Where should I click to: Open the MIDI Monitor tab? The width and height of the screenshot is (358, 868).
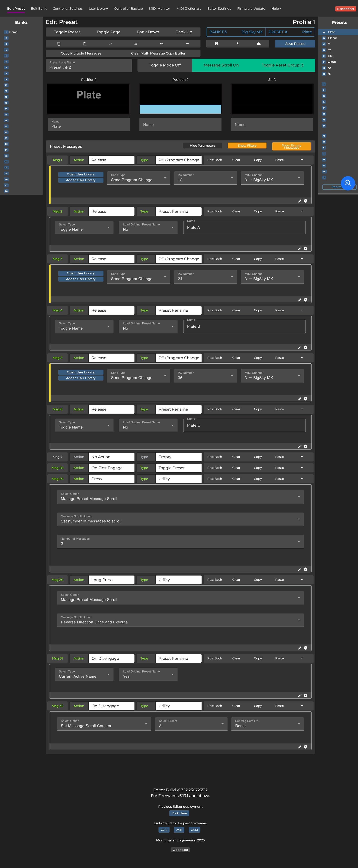[159, 8]
